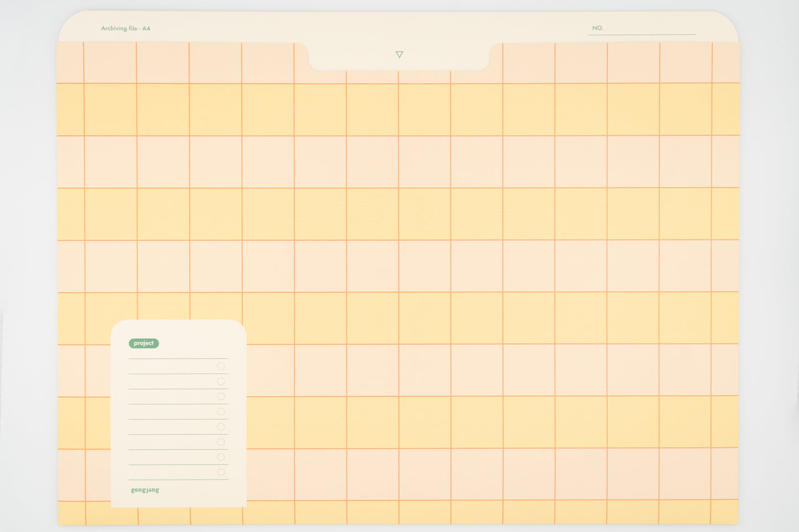Image resolution: width=799 pixels, height=532 pixels.
Task: Check the first dotted circle on the project card
Action: pyautogui.click(x=221, y=366)
